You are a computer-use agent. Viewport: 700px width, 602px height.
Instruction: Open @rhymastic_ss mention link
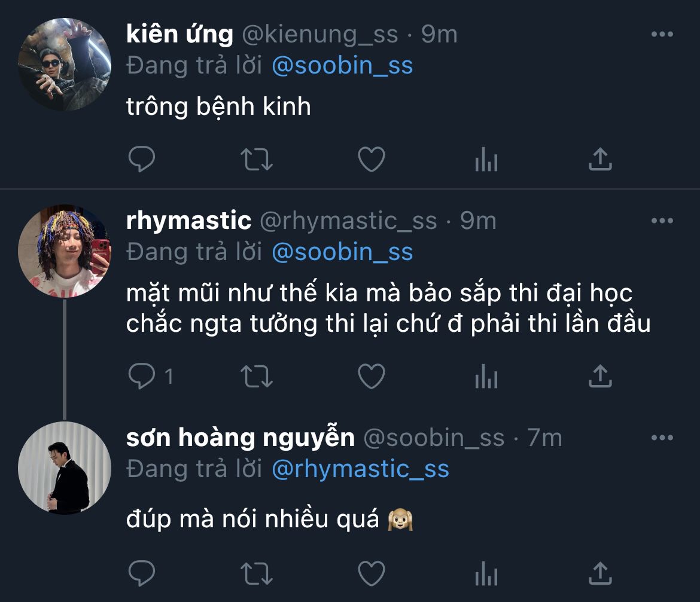point(360,469)
